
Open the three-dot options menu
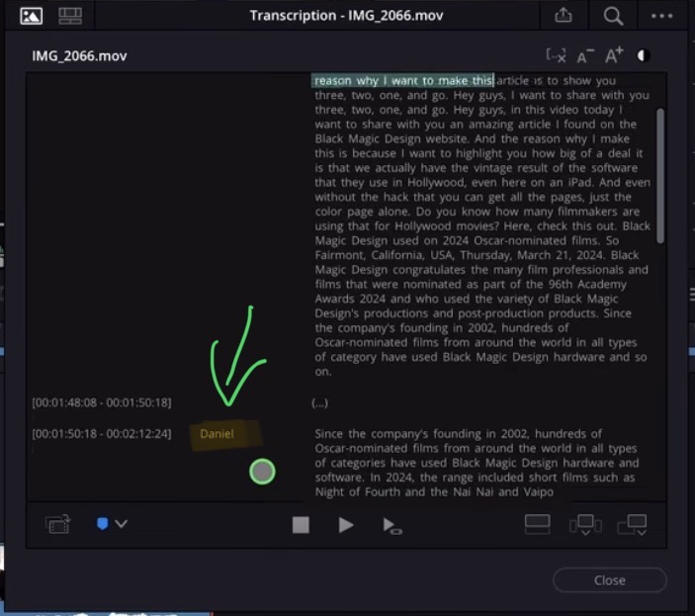pos(661,16)
